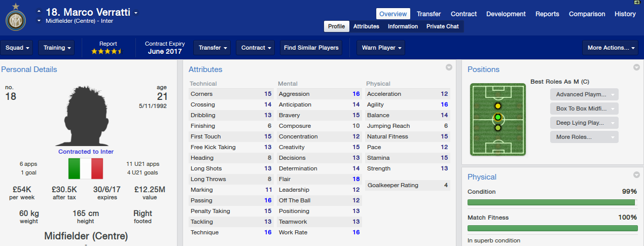
Task: Go to next player using down arrow
Action: pyautogui.click(x=39, y=21)
